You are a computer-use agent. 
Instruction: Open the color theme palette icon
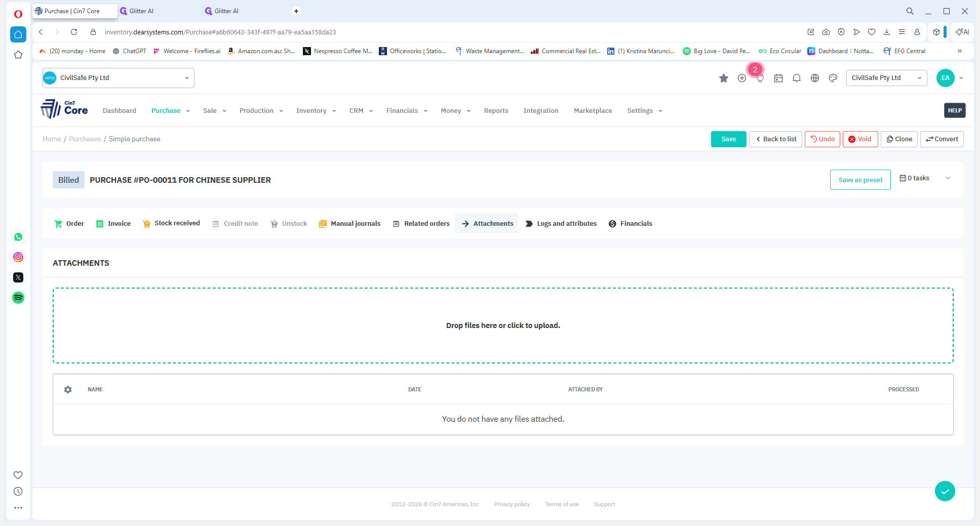(x=833, y=78)
